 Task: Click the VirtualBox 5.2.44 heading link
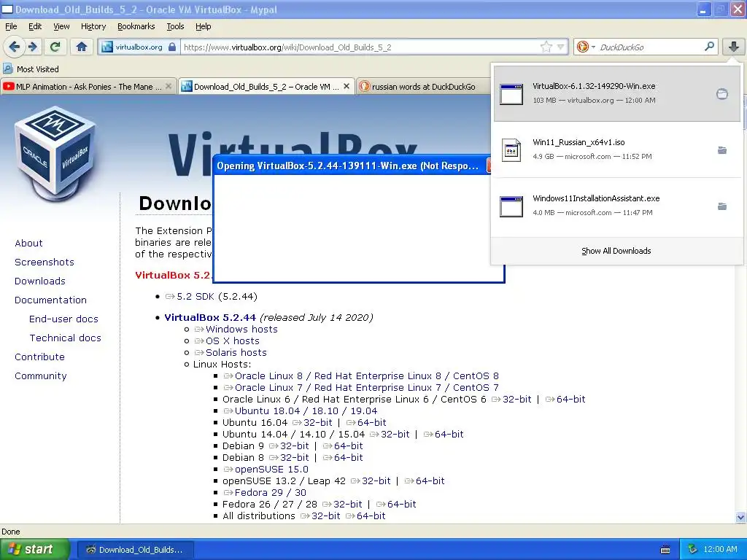point(210,318)
